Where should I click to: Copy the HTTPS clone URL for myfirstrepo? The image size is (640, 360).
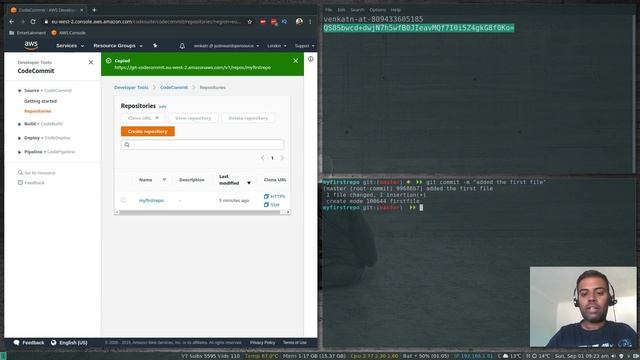[x=274, y=196]
